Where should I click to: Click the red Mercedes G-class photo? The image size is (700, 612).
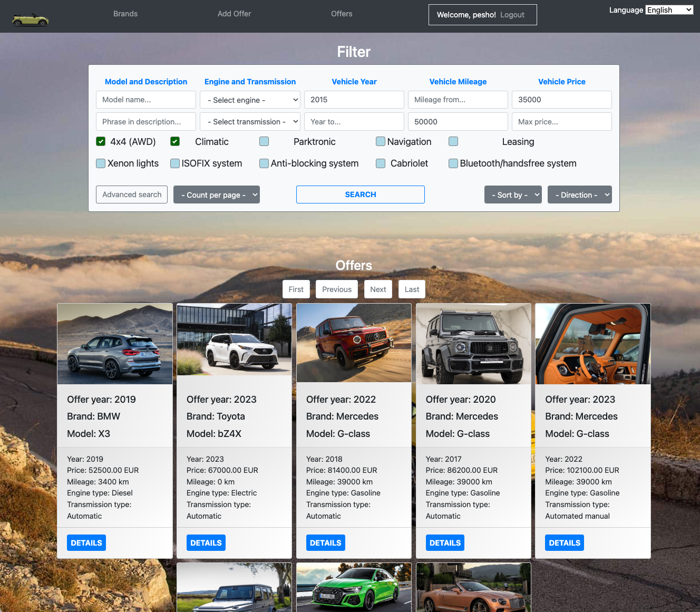354,343
